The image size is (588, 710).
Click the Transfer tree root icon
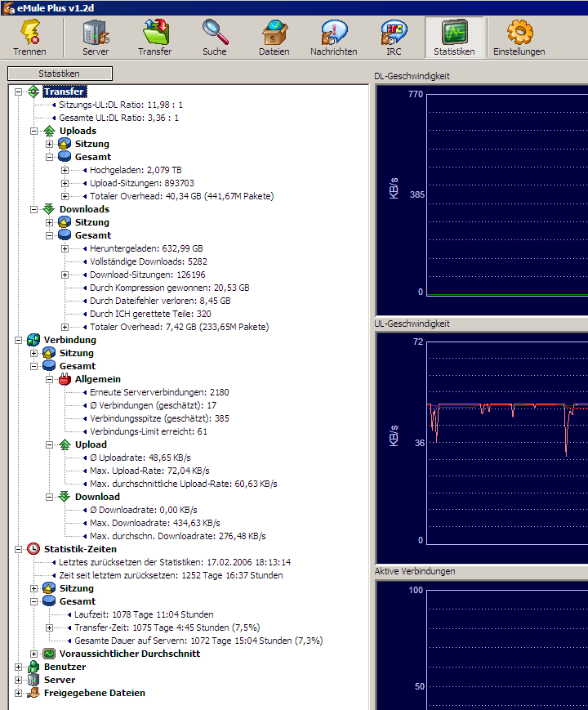click(33, 92)
